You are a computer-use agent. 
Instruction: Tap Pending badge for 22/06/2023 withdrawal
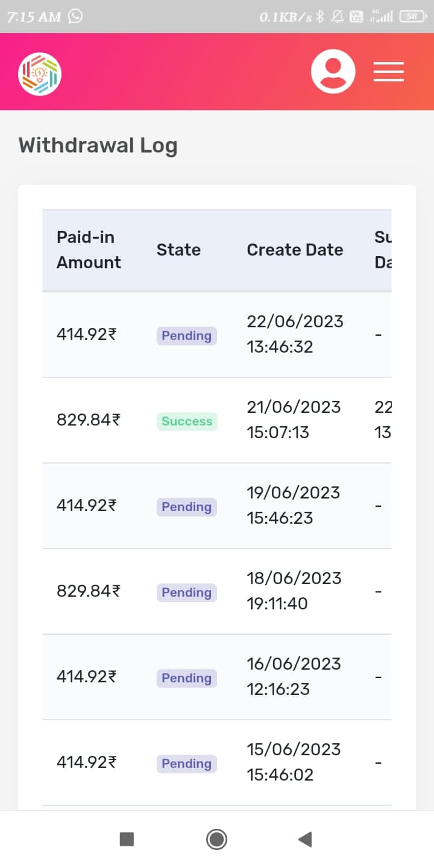tap(187, 336)
